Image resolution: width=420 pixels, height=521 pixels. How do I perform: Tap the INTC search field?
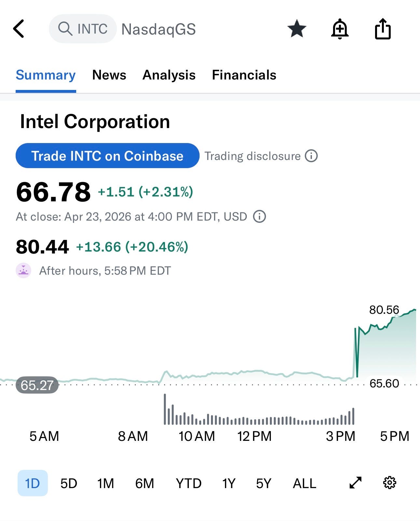[83, 29]
